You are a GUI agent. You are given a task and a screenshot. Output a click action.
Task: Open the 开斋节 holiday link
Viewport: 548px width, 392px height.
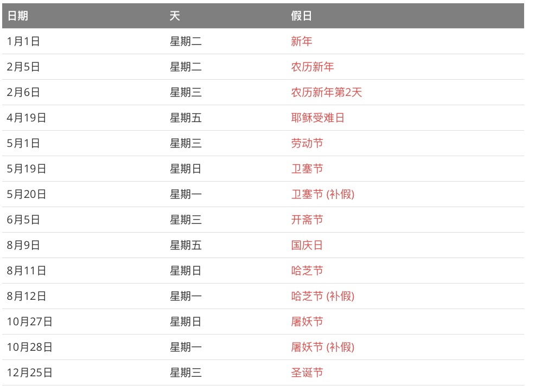(x=307, y=220)
